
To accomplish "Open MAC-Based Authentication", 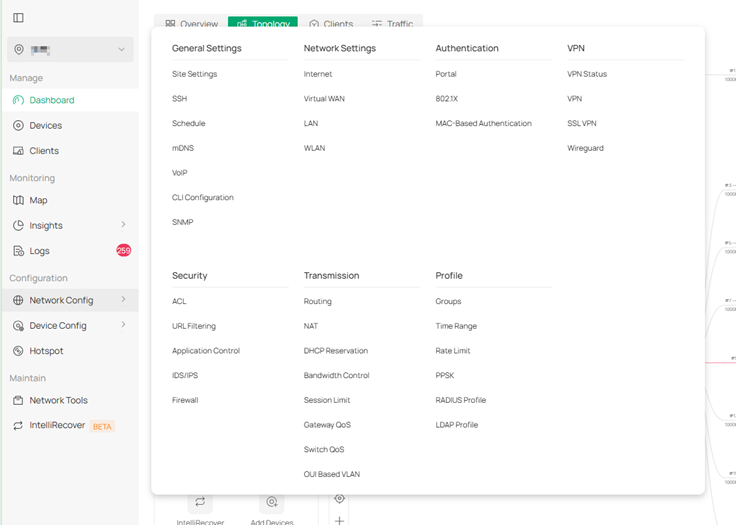I will [x=483, y=124].
